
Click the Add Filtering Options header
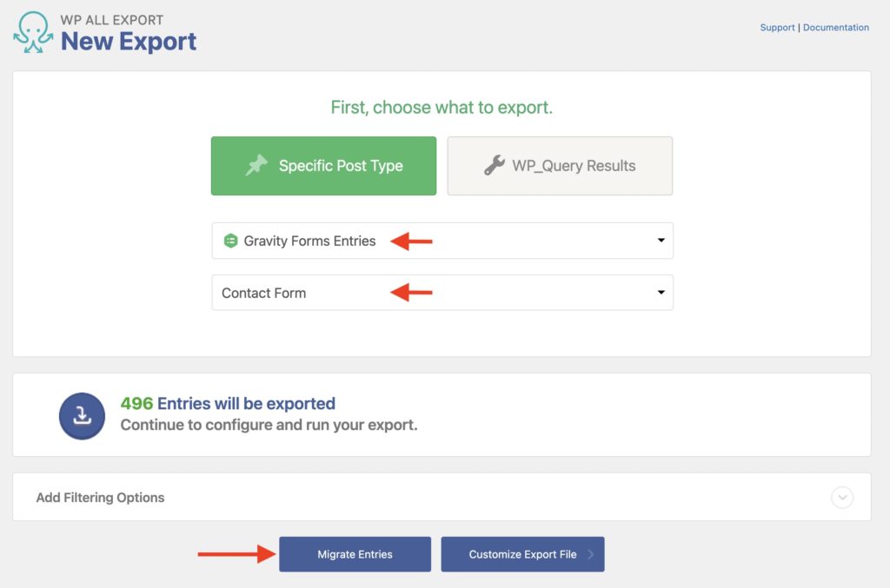coord(100,498)
